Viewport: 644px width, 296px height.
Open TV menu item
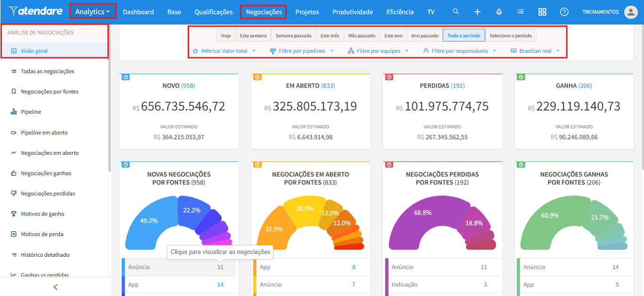[x=431, y=12]
